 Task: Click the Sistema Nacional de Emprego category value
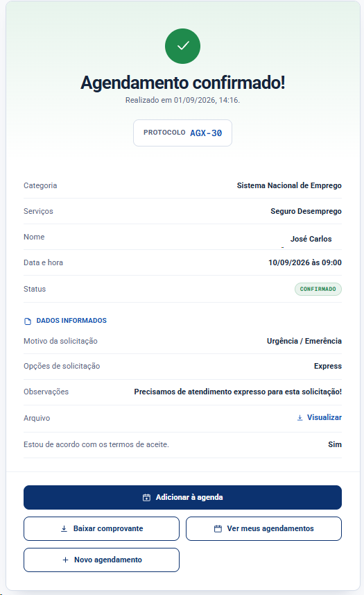[289, 185]
